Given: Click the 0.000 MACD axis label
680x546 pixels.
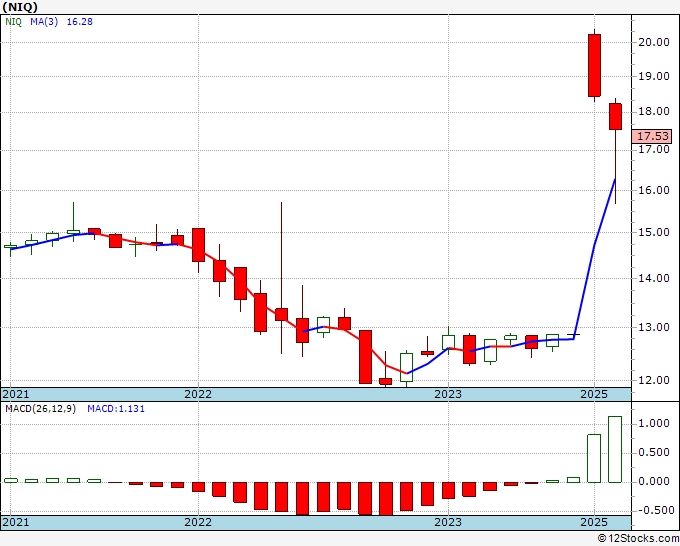Looking at the screenshot, I should pyautogui.click(x=654, y=482).
